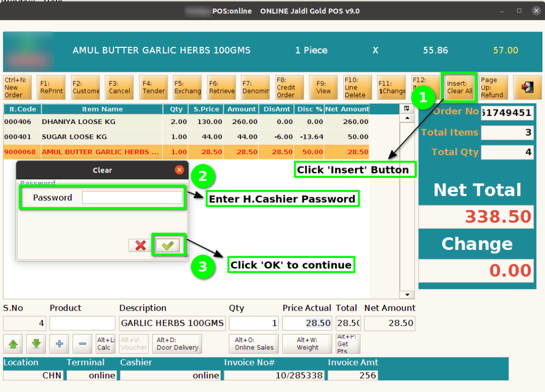
Task: Click the green up arrow button
Action: 13,344
